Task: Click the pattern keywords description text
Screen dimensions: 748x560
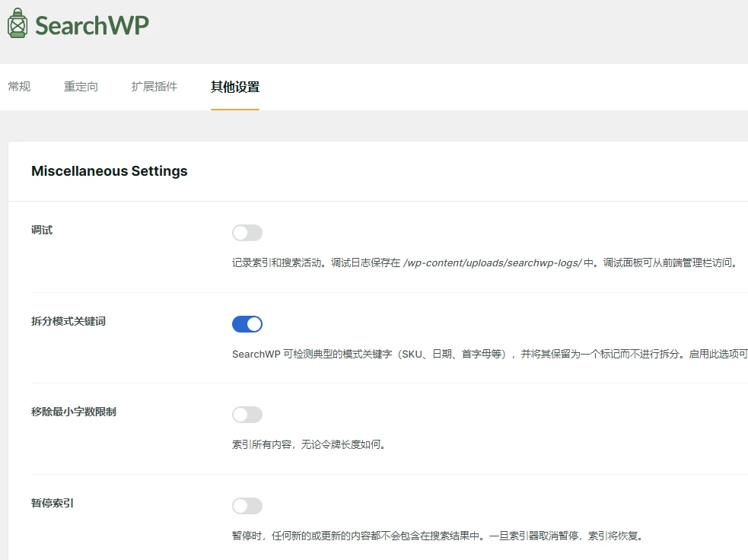Action: point(487,354)
